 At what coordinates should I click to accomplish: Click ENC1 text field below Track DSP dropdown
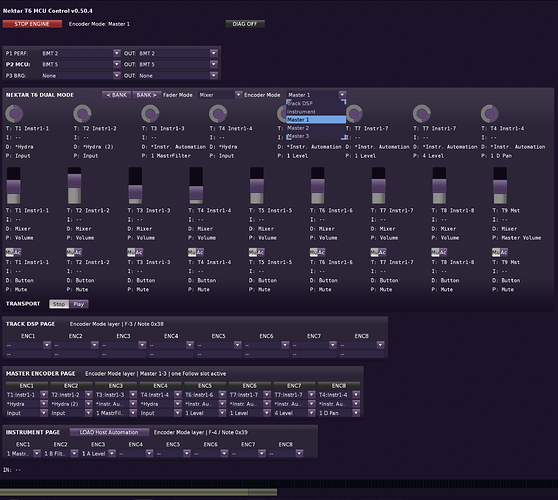28,354
